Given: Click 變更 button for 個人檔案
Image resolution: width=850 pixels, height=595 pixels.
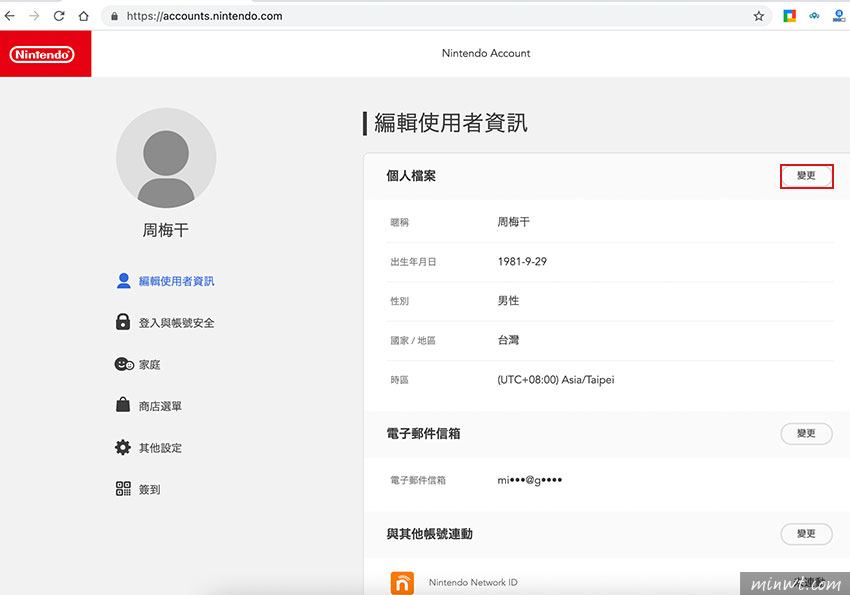Looking at the screenshot, I should pos(806,176).
